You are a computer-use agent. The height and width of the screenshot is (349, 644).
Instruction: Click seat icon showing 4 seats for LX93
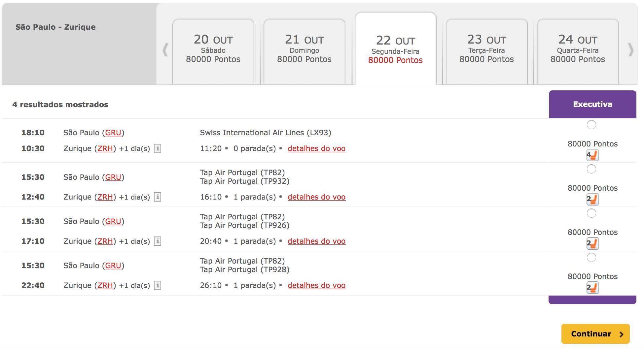[592, 155]
